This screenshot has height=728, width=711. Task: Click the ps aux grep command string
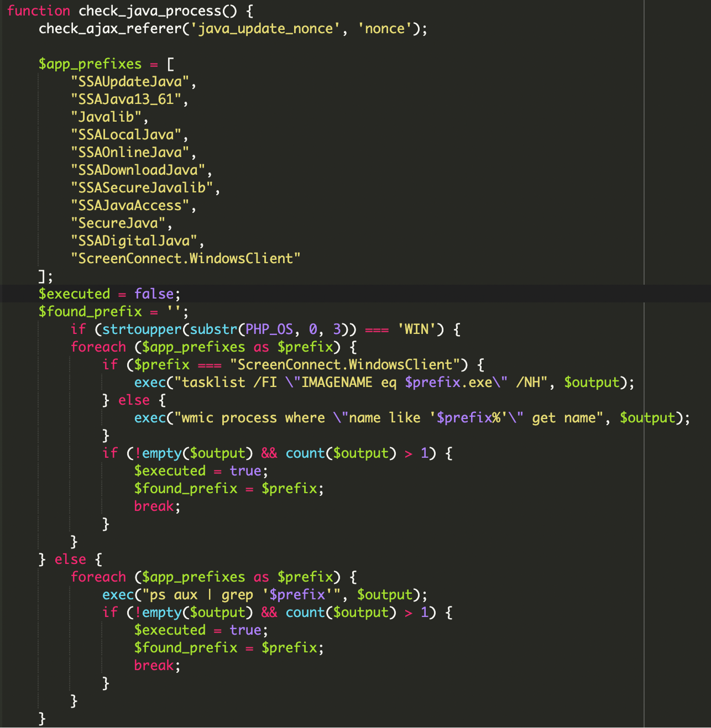(x=241, y=595)
